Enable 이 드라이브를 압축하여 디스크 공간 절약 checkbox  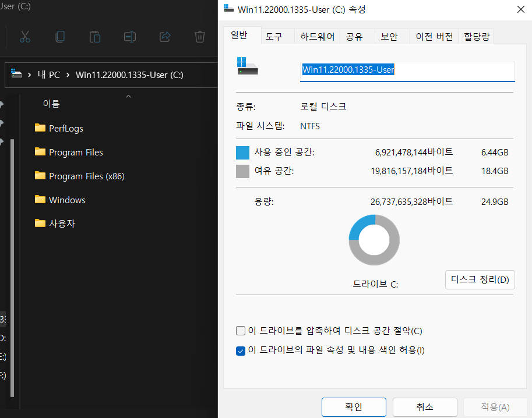[241, 331]
